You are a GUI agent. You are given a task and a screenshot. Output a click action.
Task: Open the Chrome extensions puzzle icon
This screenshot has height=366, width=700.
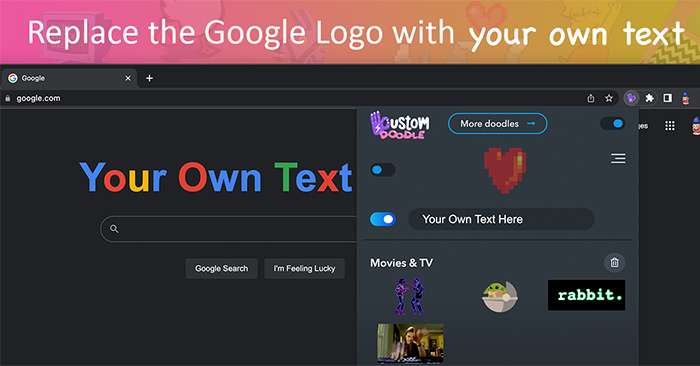(650, 98)
